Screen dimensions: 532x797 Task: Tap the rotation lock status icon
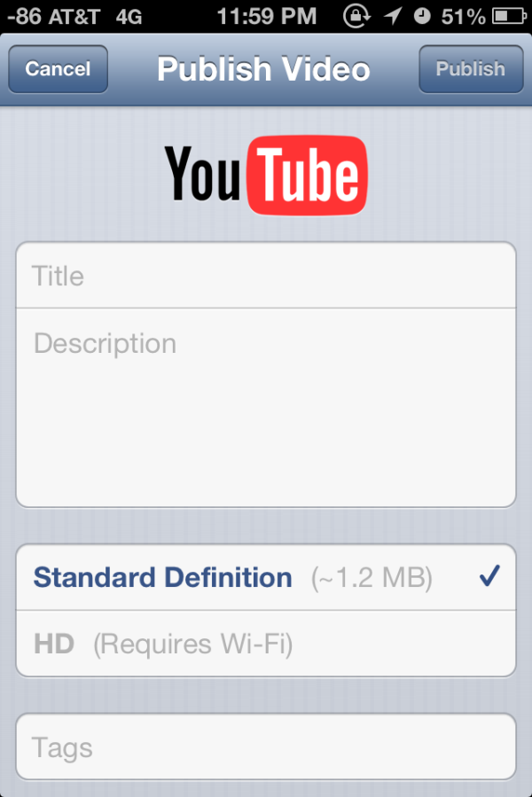[x=356, y=16]
